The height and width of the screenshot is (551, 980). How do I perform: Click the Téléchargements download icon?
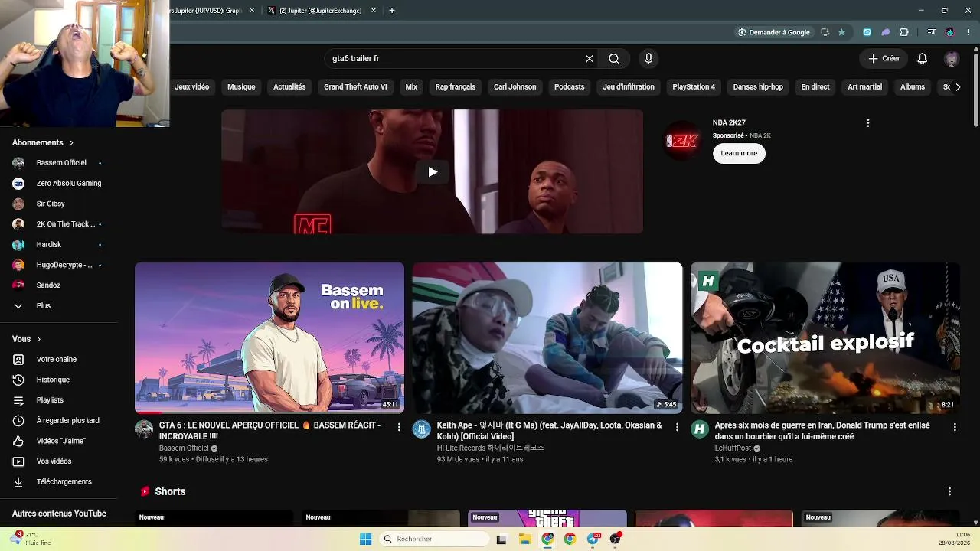pyautogui.click(x=18, y=482)
